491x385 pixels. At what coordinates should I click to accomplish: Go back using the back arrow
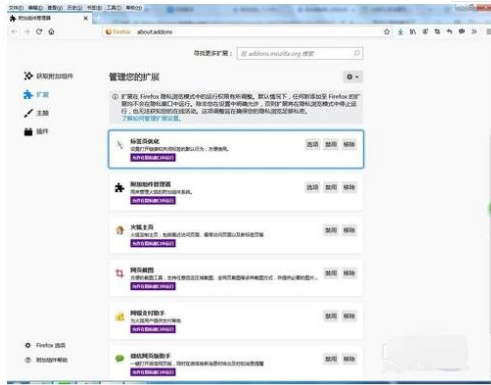[14, 32]
